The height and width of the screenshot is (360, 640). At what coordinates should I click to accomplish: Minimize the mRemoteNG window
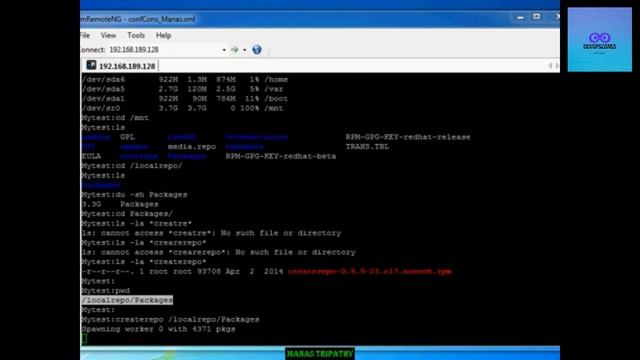[x=520, y=18]
